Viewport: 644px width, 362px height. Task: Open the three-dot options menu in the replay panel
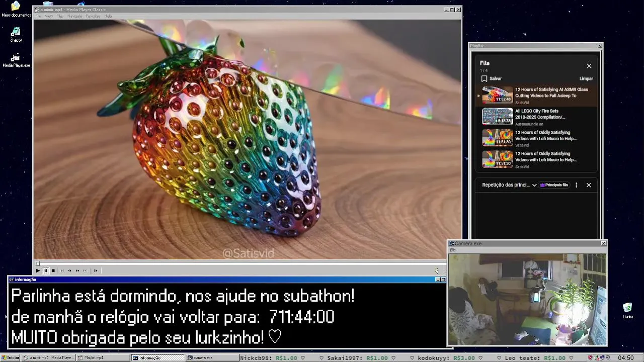577,185
